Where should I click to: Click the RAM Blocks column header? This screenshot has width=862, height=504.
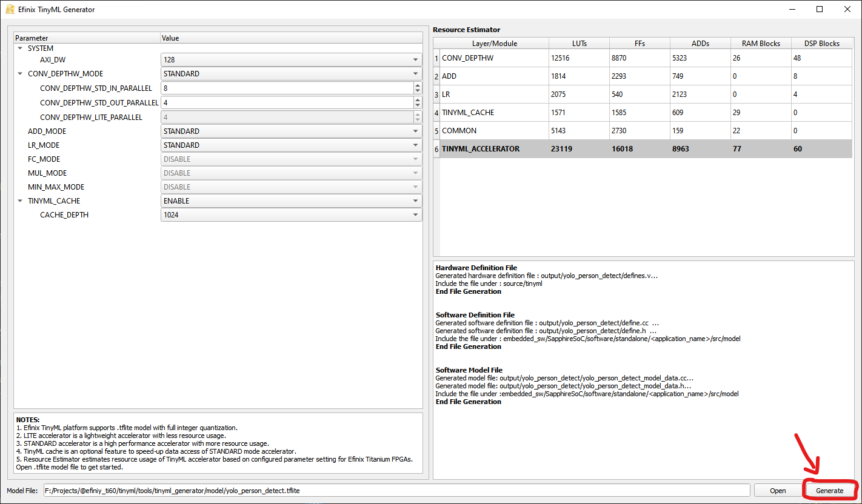pos(761,44)
